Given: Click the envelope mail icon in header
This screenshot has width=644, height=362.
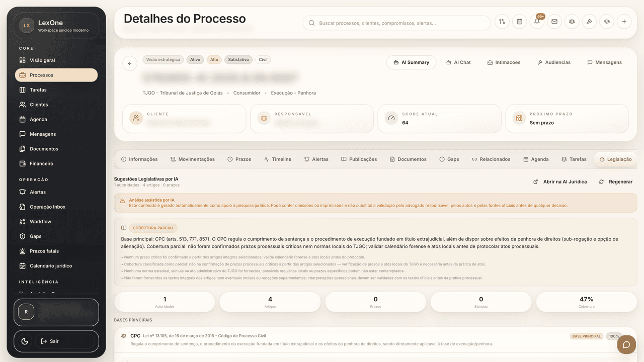Looking at the screenshot, I should pos(554,22).
